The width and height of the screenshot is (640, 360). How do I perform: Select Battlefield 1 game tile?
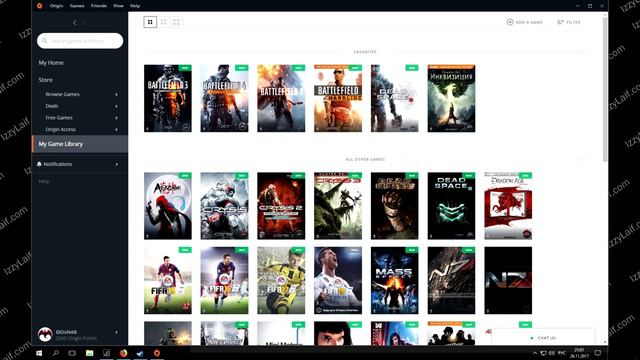click(x=281, y=98)
